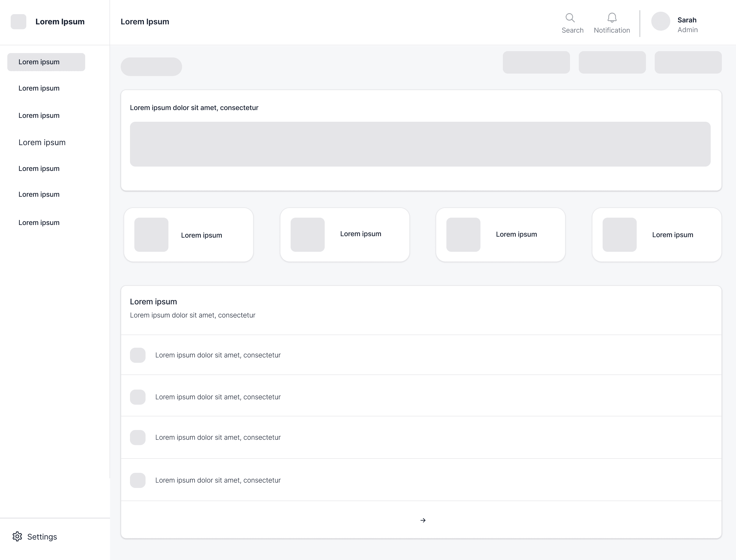
Task: Click the thumbnail in the second Lorem ipsum card
Action: click(308, 235)
